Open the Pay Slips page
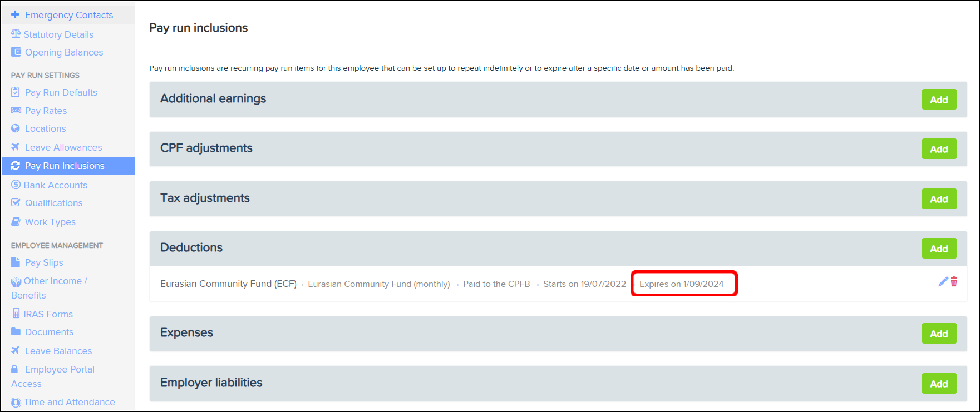 44,262
